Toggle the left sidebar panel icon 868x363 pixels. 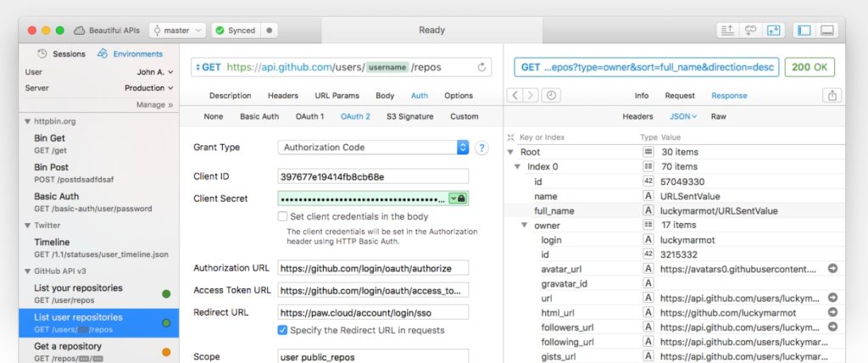click(804, 31)
